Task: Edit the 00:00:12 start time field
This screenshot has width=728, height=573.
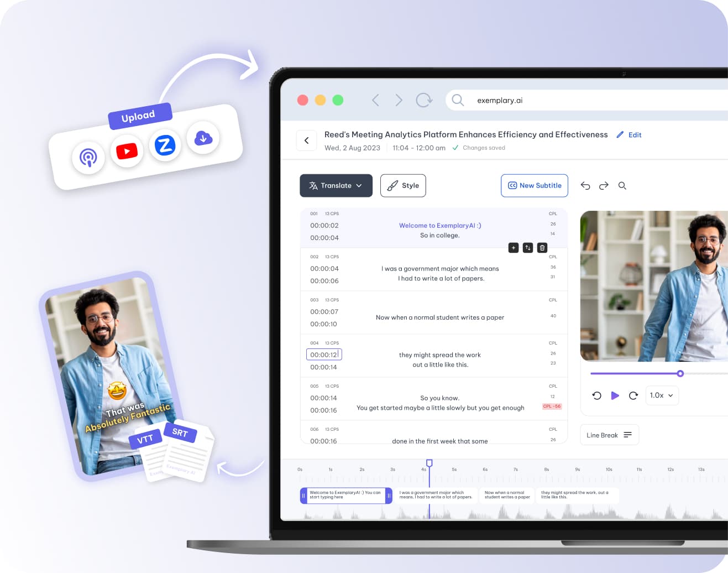Action: click(x=324, y=355)
